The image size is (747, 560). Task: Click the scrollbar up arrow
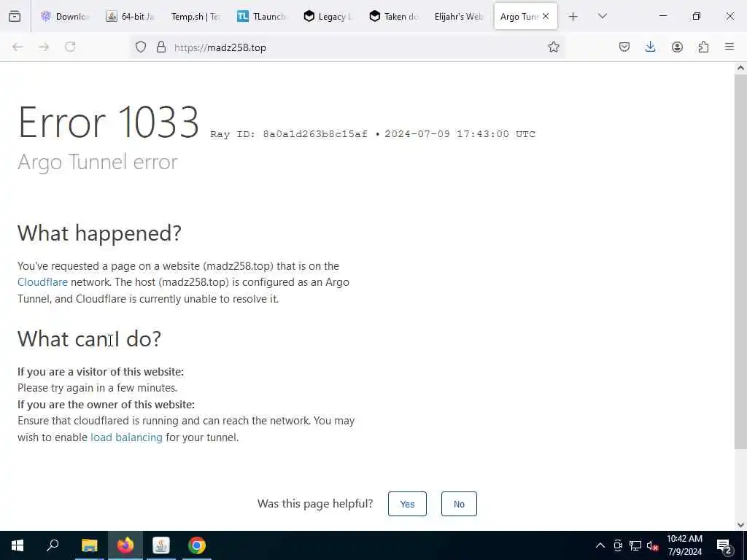[x=740, y=68]
